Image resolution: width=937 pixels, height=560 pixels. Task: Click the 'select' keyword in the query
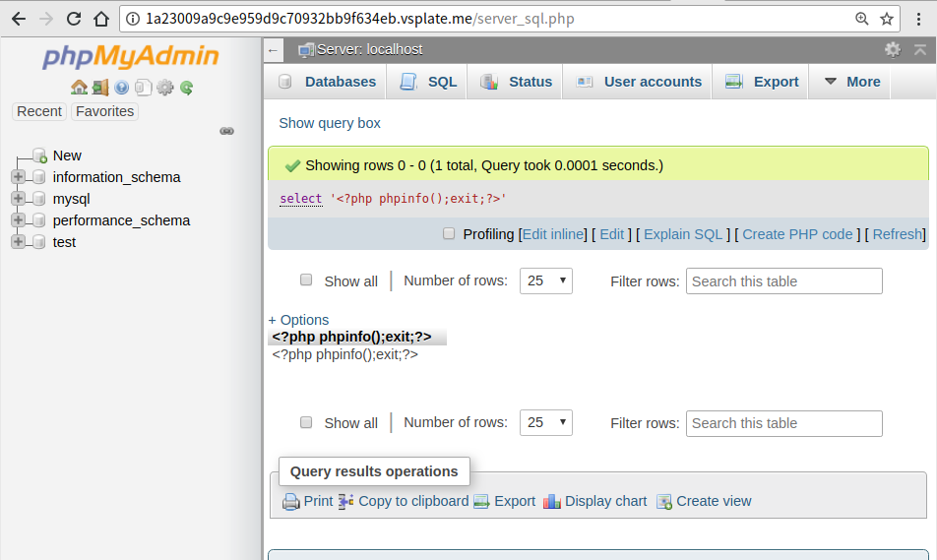coord(300,199)
